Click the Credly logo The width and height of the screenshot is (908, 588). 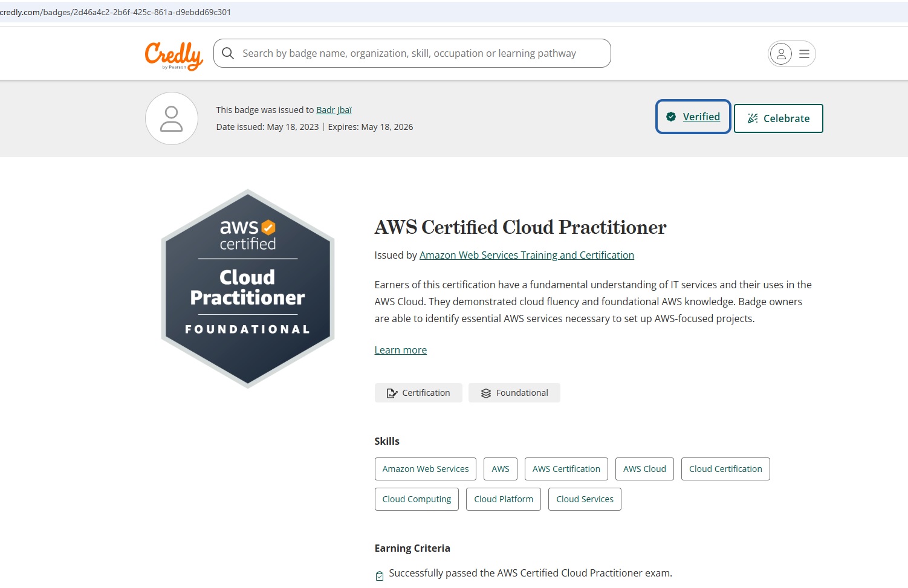point(173,55)
